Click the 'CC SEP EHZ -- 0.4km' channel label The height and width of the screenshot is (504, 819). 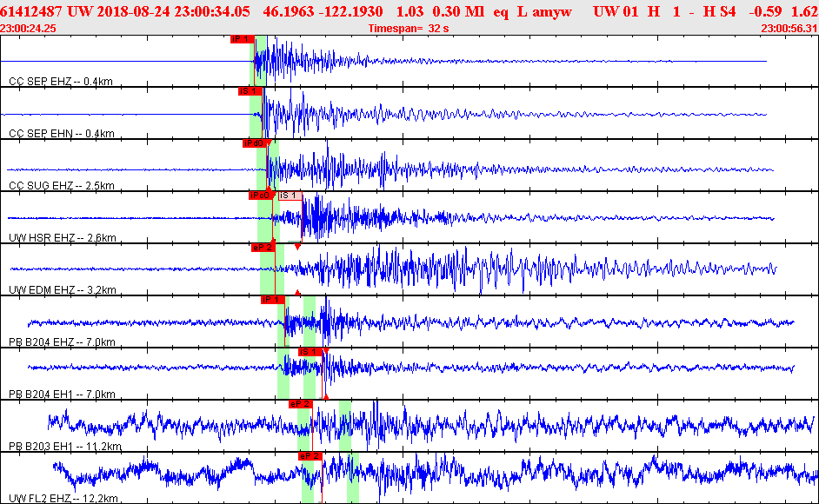coord(61,82)
